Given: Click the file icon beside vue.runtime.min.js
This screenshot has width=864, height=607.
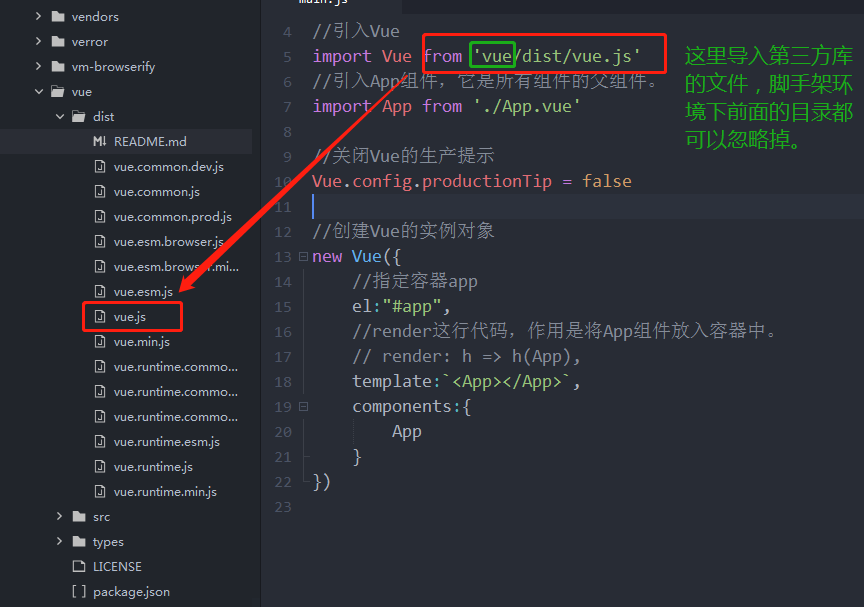Looking at the screenshot, I should tap(100, 491).
